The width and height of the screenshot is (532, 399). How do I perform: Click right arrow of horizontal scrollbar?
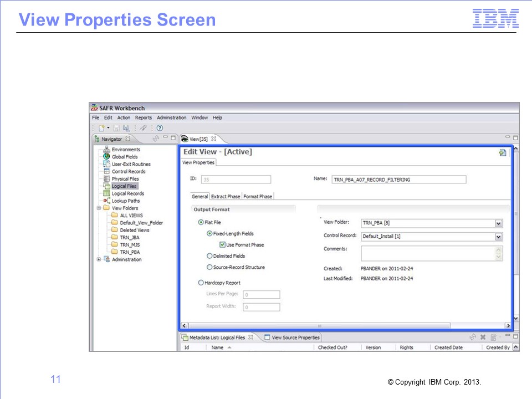click(508, 326)
